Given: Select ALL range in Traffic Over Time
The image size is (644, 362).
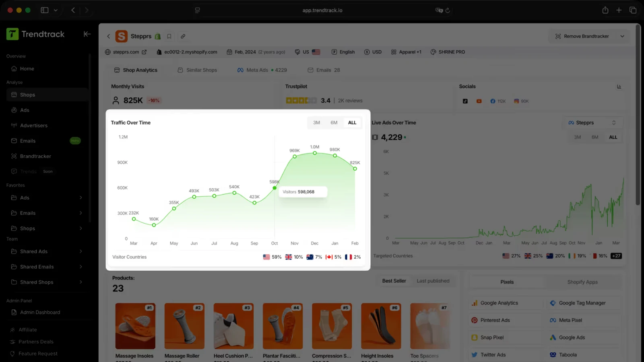Looking at the screenshot, I should tap(352, 123).
